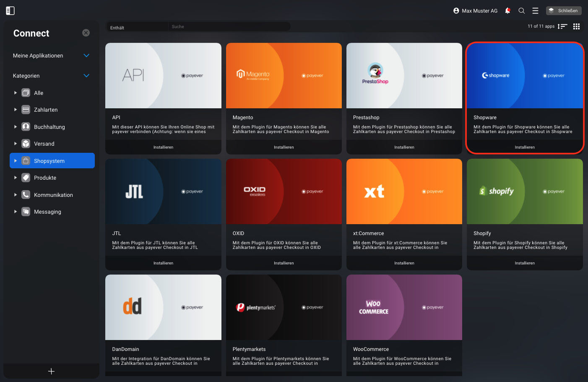Close the Connect sidebar panel
The height and width of the screenshot is (382, 588).
pos(86,33)
